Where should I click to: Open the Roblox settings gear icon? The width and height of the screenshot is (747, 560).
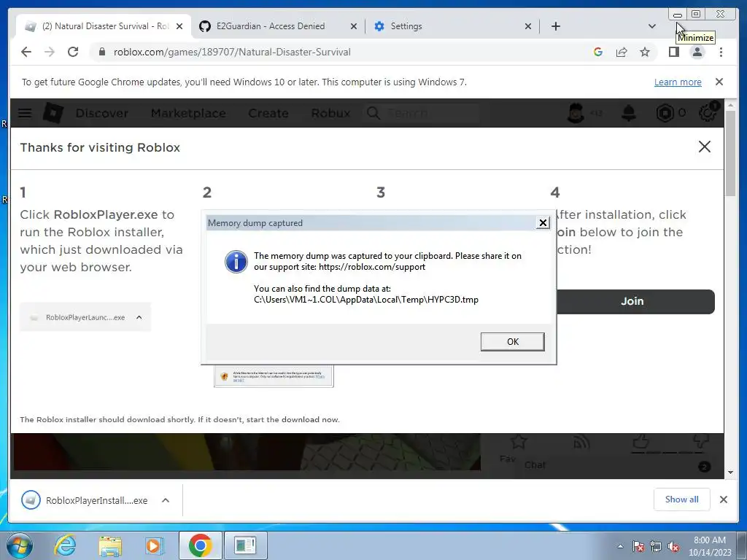pyautogui.click(x=708, y=113)
